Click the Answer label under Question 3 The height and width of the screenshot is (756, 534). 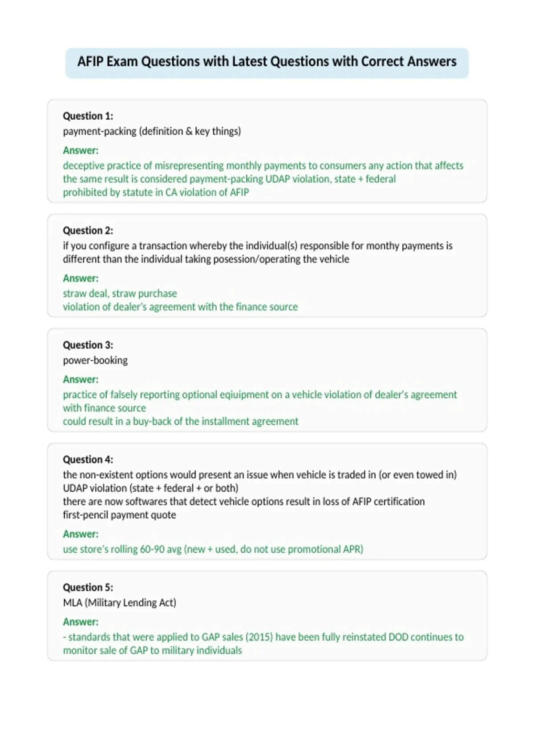[x=81, y=379]
